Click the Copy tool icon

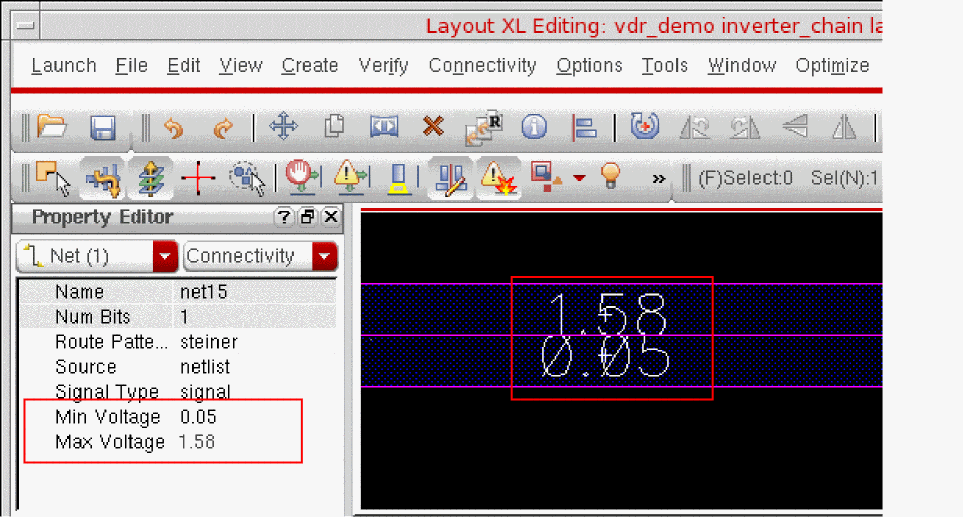334,126
